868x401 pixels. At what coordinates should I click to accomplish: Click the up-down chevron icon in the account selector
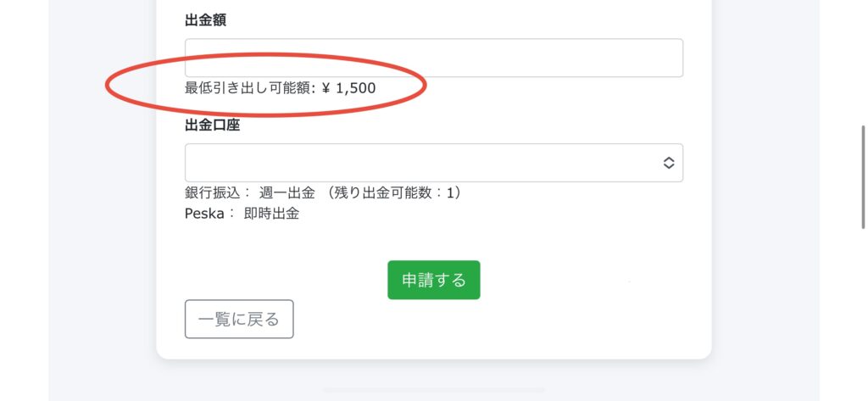click(x=668, y=163)
